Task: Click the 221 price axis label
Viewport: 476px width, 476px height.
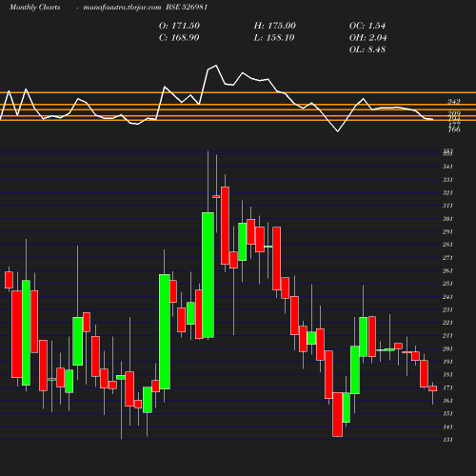Action: pyautogui.click(x=447, y=323)
